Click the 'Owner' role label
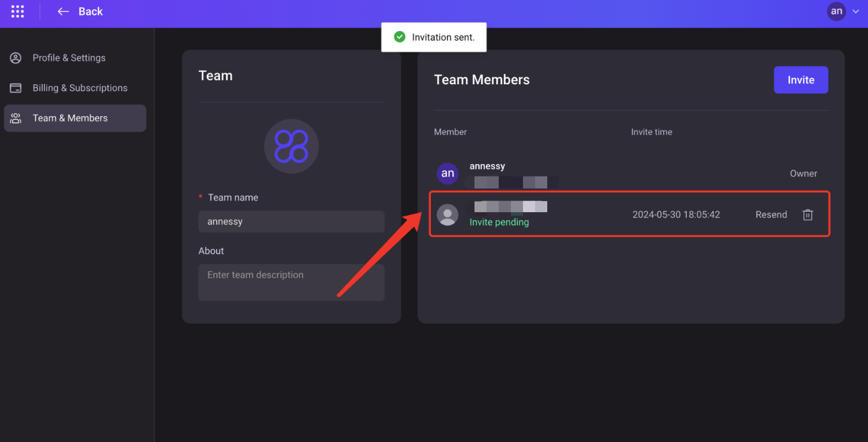This screenshot has width=868, height=442. pos(804,174)
